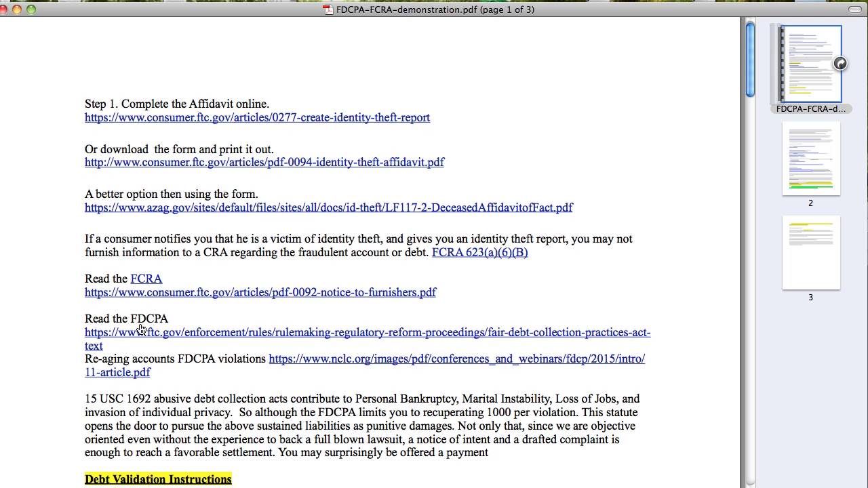Click the vertical scrollbar thumb of the document
868x488 pixels.
pyautogui.click(x=750, y=60)
